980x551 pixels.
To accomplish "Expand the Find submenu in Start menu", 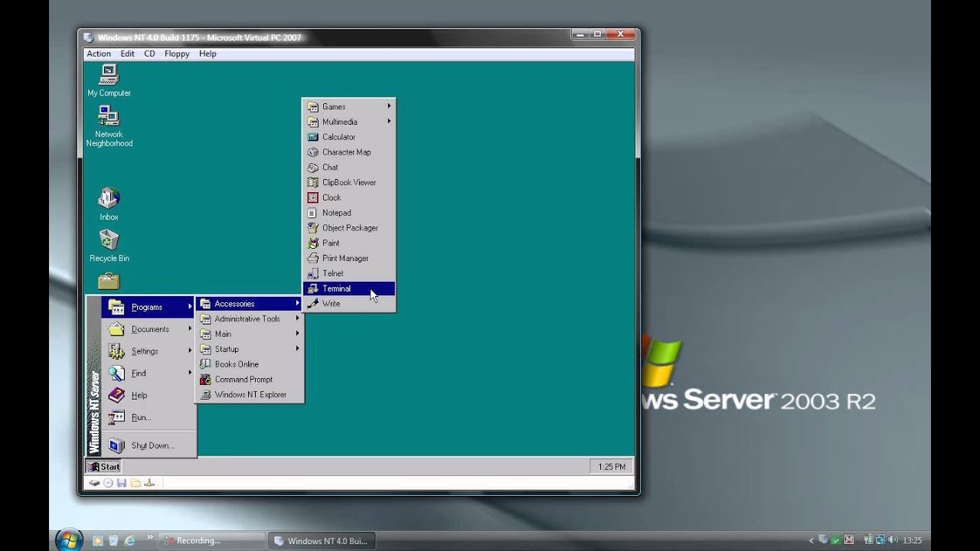I will coord(149,373).
